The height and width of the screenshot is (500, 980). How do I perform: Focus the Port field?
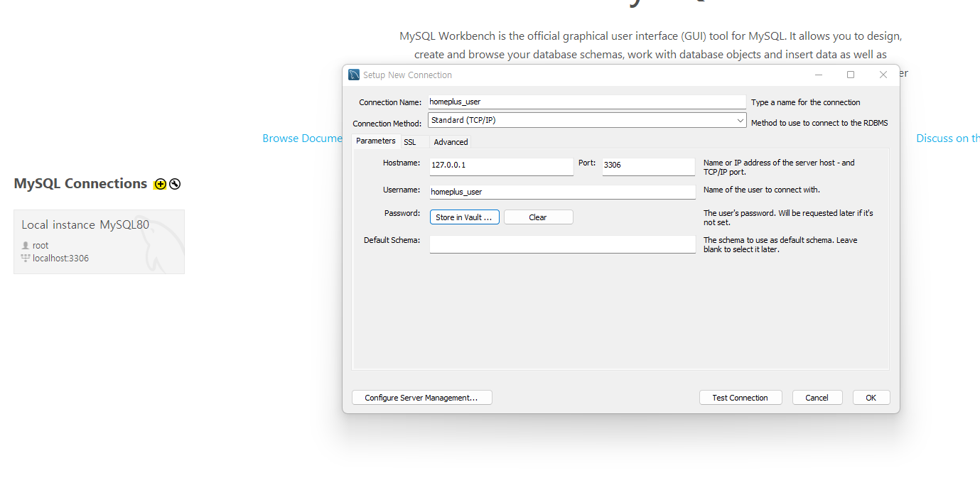pos(648,166)
